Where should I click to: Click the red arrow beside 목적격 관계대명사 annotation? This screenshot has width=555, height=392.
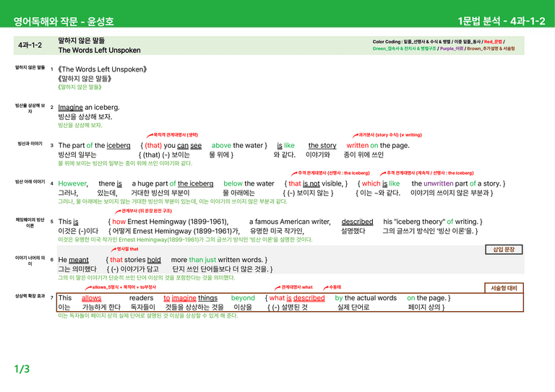point(150,136)
